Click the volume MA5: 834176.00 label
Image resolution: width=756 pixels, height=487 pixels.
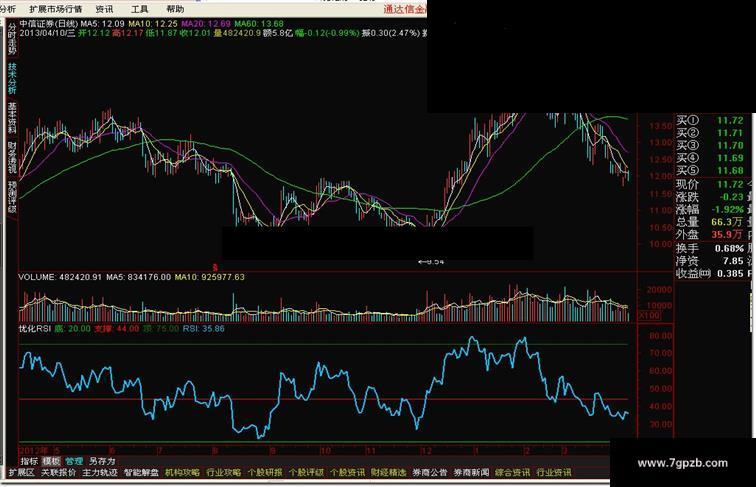138,277
